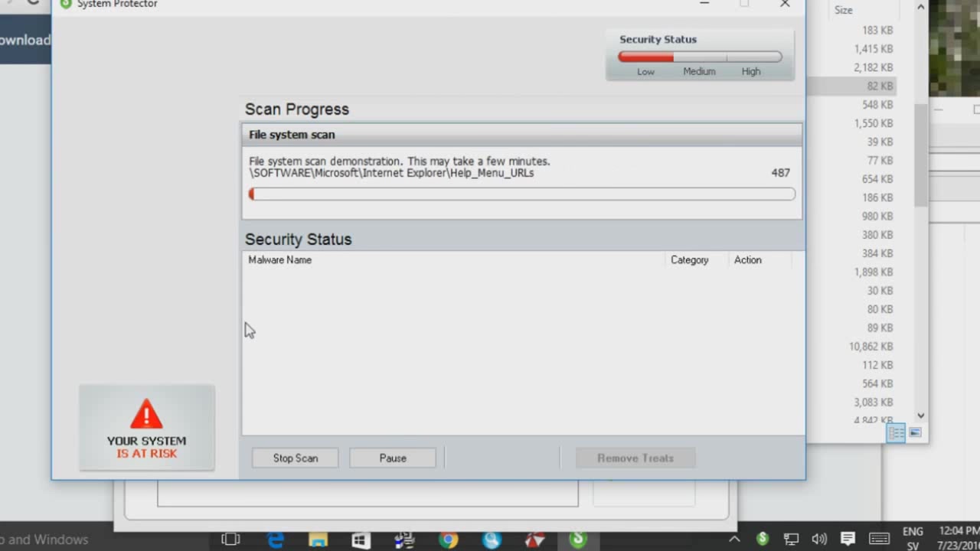Open the Action Center notification icon
The image size is (980, 551).
848,540
